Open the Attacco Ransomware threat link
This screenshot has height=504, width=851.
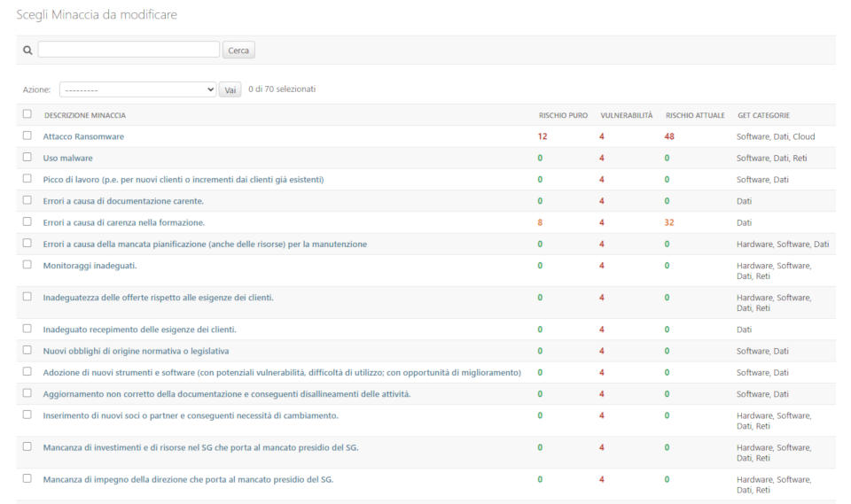[x=83, y=136]
